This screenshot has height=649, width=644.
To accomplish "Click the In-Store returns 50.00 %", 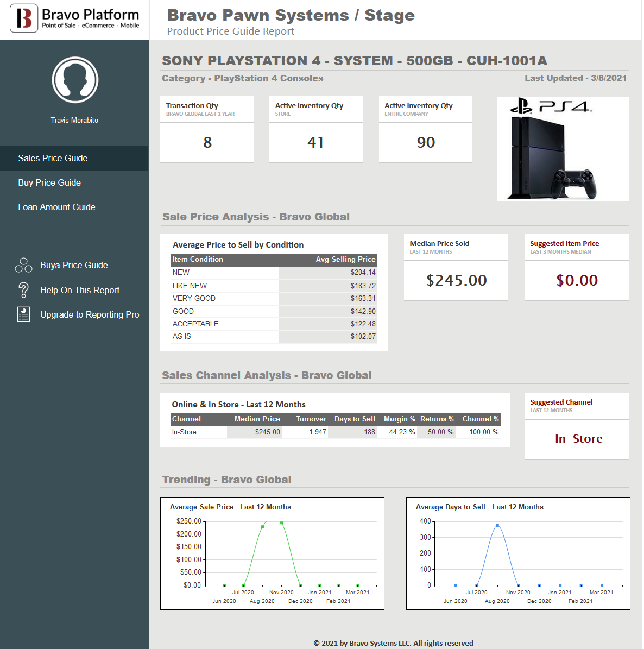I will click(x=440, y=432).
